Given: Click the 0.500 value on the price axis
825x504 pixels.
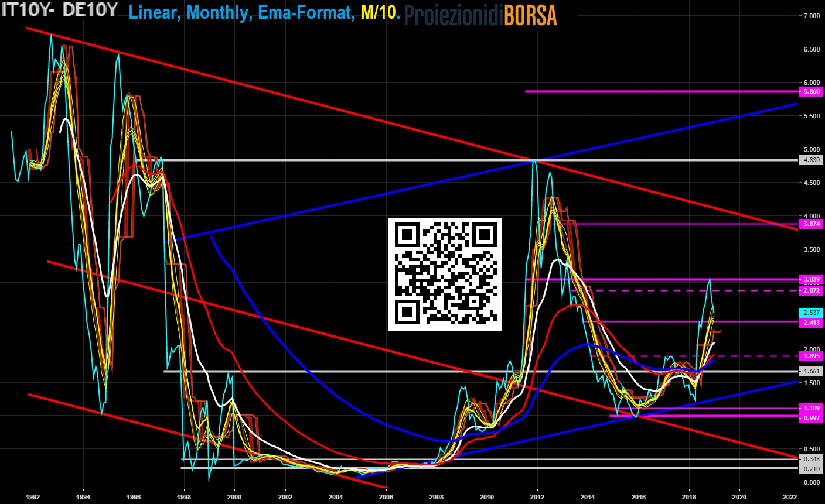Looking at the screenshot, I should coord(812,449).
